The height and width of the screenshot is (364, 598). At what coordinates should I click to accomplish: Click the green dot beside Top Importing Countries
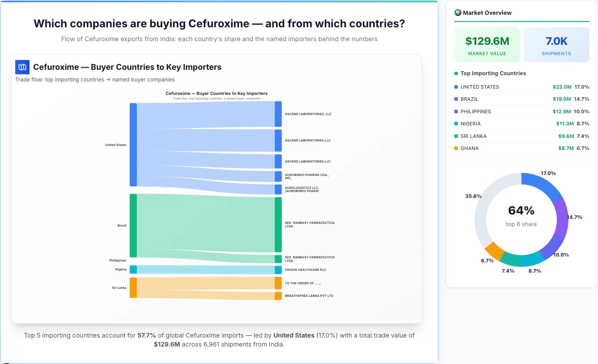(x=456, y=73)
